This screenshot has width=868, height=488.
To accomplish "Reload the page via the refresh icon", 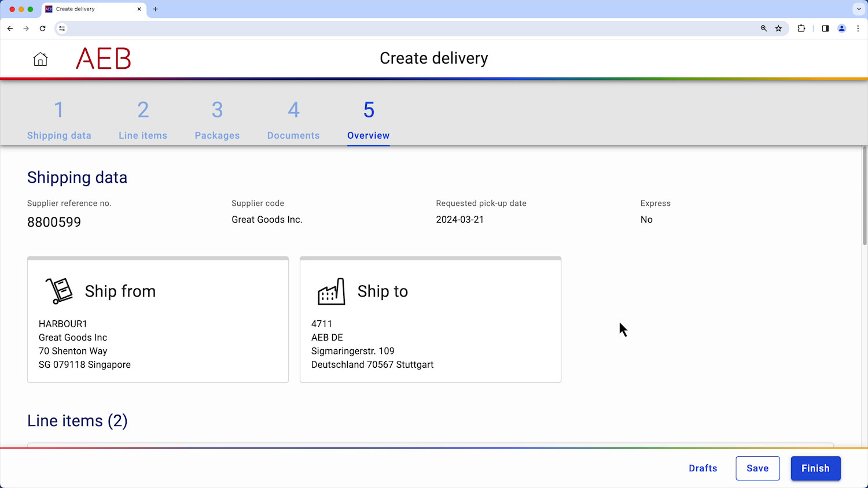I will click(x=42, y=28).
